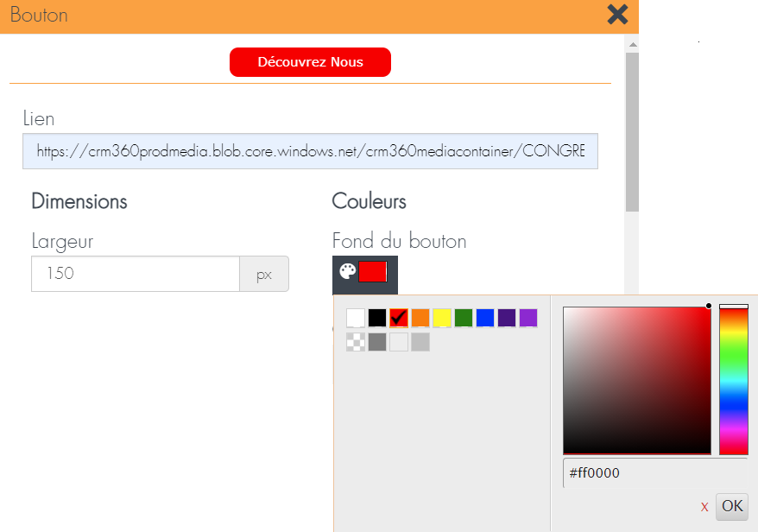Click inside the saturation gradient picker area
The image size is (758, 532).
pos(637,380)
